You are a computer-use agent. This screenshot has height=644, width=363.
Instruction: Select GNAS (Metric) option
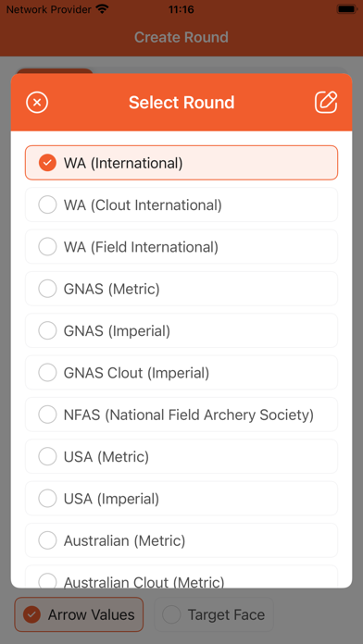[x=181, y=289]
